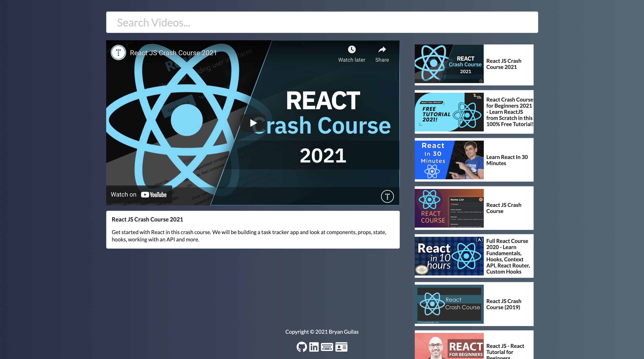Click the Watch on YouTube button
The height and width of the screenshot is (359, 644).
pos(139,195)
